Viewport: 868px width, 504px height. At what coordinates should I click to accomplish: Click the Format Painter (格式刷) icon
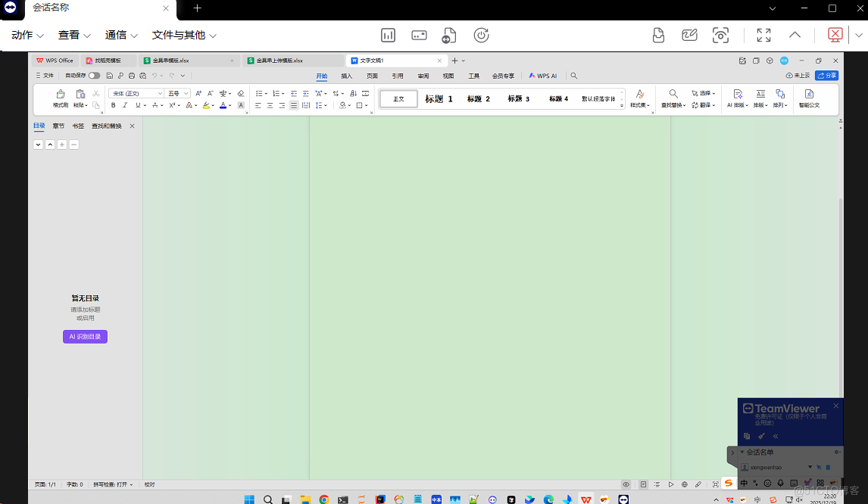point(61,95)
